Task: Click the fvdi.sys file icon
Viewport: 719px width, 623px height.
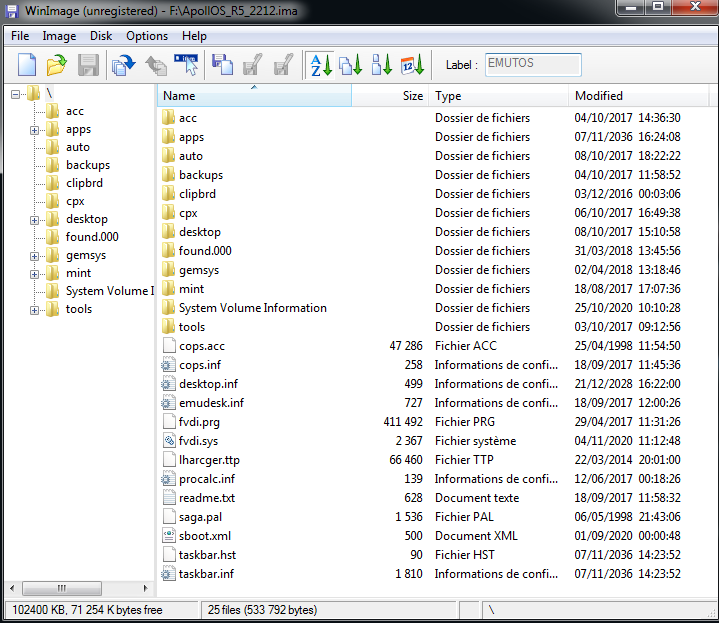Action: point(169,441)
